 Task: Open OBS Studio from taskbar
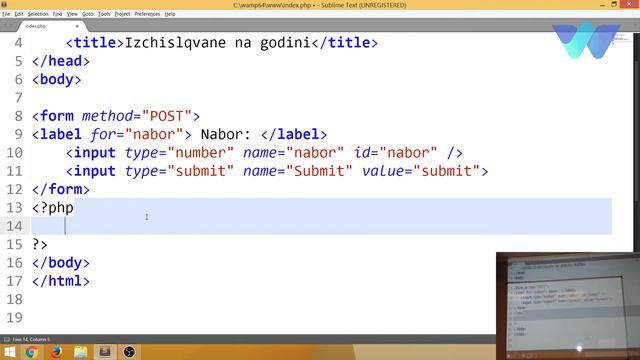[x=129, y=352]
